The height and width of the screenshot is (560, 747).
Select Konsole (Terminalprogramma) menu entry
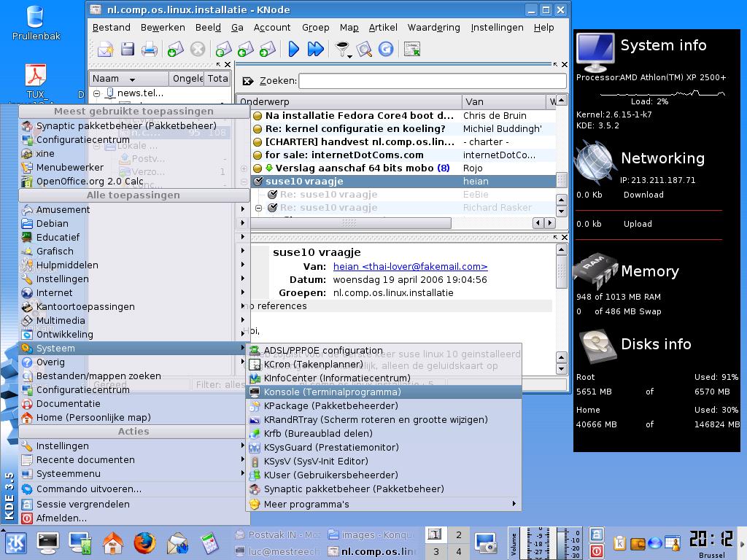point(384,392)
